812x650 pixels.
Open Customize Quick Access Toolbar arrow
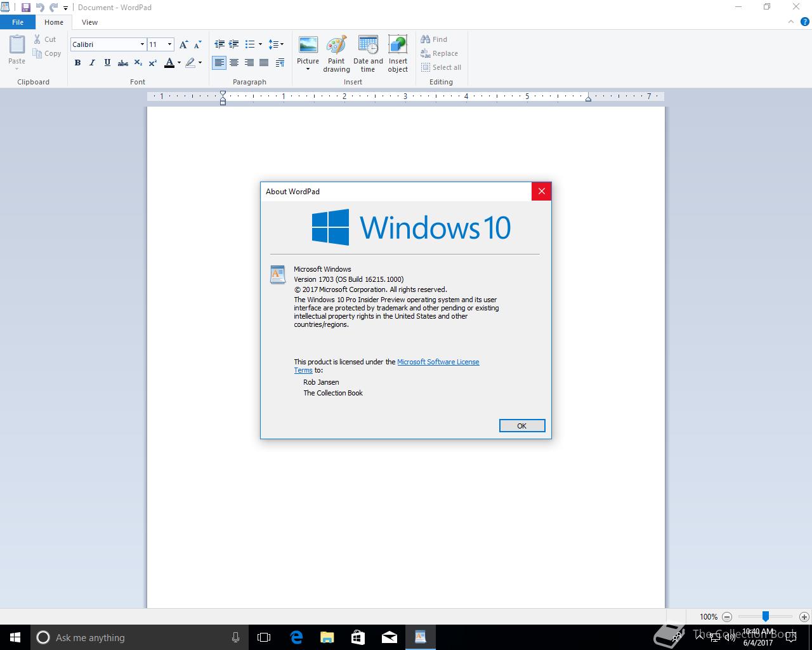(x=65, y=8)
